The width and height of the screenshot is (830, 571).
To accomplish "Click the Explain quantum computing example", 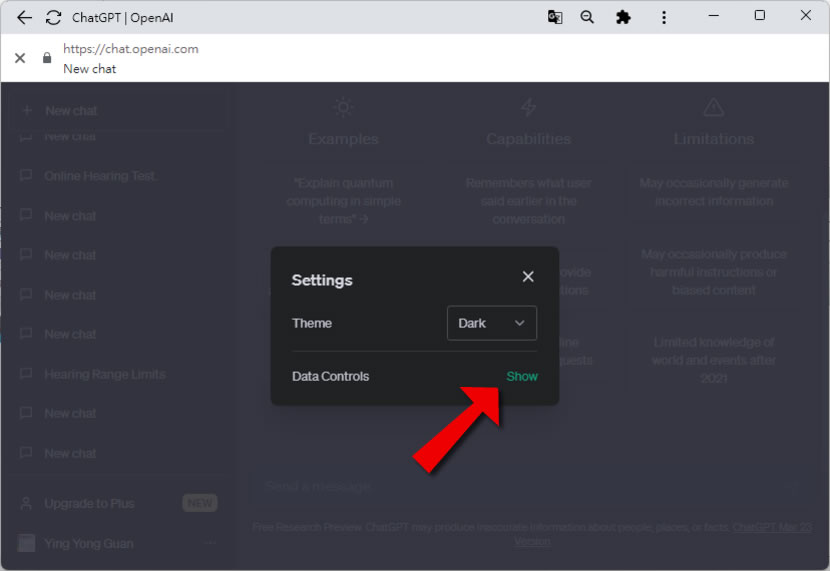I will point(344,201).
